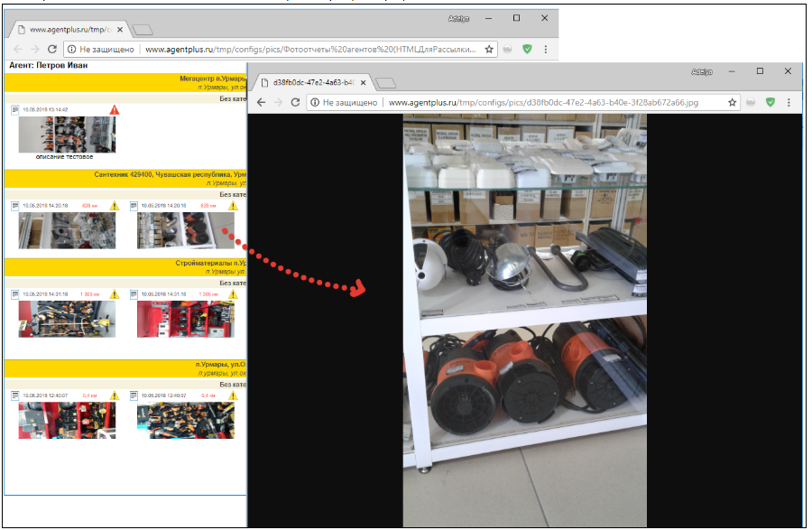
Task: Click the Adelya profile button in the image window
Action: pos(702,72)
